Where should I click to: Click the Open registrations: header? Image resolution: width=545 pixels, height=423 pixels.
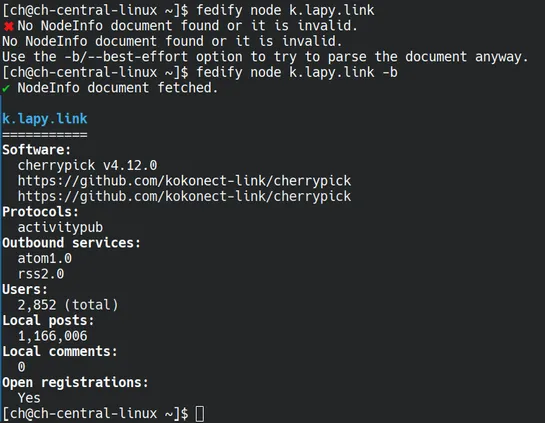coord(75,382)
